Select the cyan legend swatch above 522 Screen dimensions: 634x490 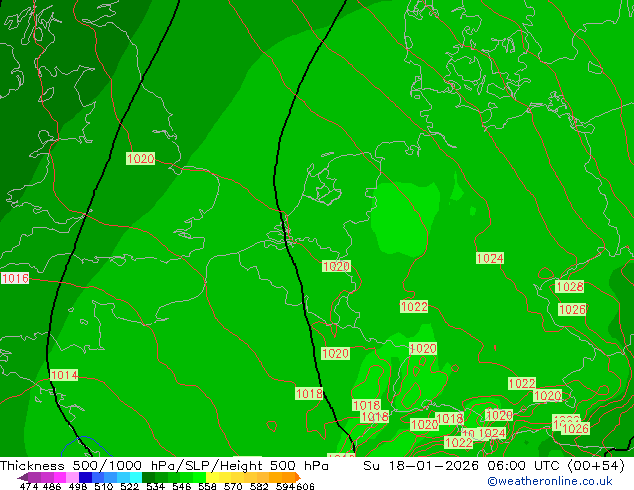click(136, 477)
